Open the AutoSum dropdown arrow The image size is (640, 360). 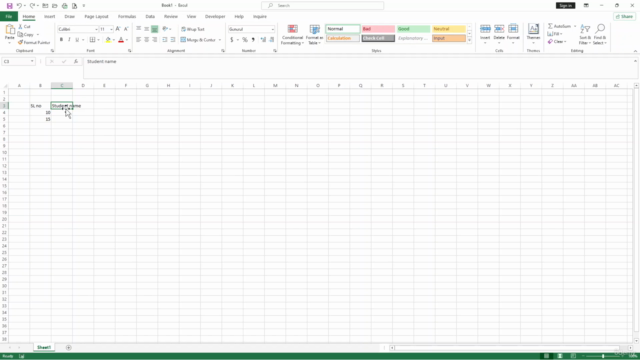coord(575,26)
